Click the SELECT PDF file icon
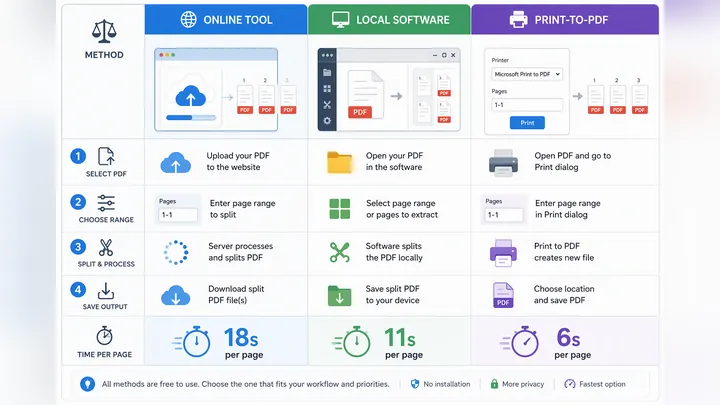720x405 pixels. pos(106,156)
